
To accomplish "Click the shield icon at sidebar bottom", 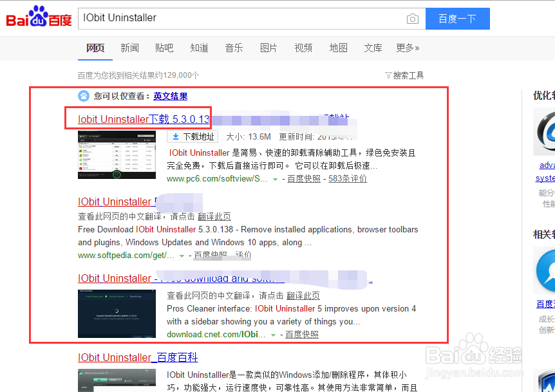I will [545, 380].
